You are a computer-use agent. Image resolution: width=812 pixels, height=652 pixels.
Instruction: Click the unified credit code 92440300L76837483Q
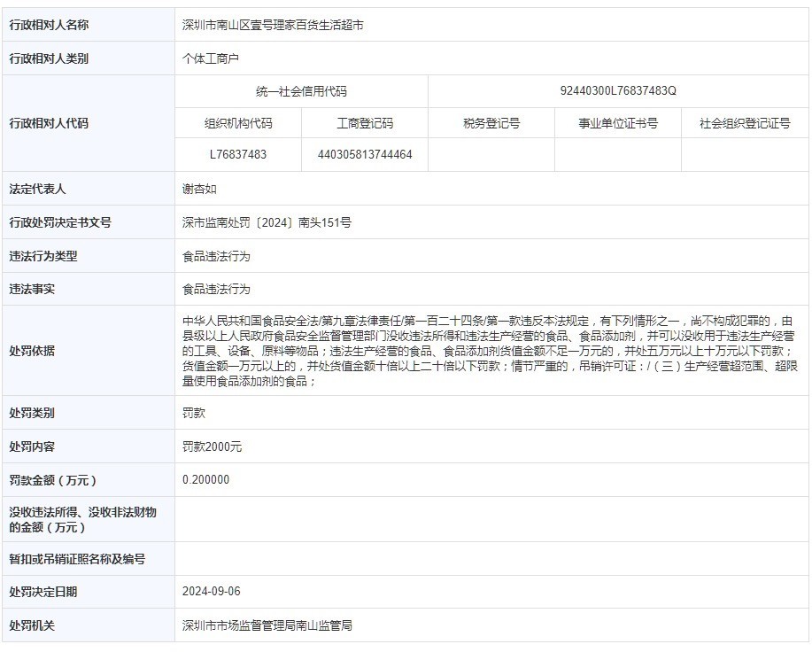(x=618, y=91)
